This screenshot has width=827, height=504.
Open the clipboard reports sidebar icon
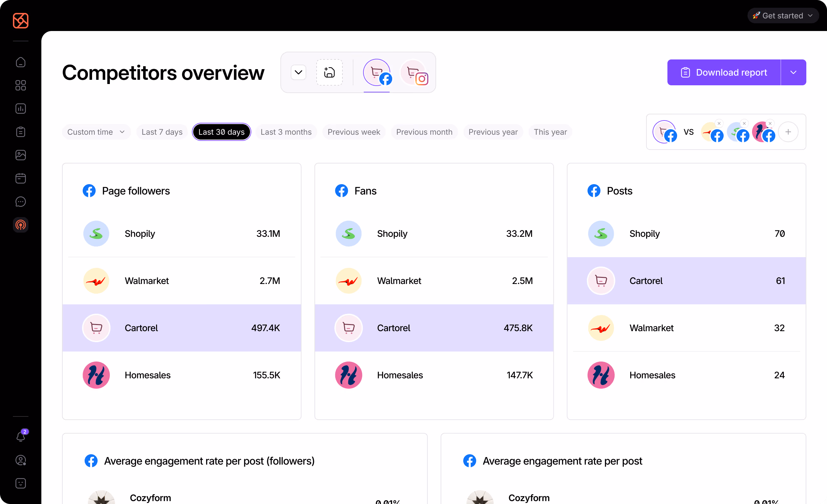coord(20,132)
